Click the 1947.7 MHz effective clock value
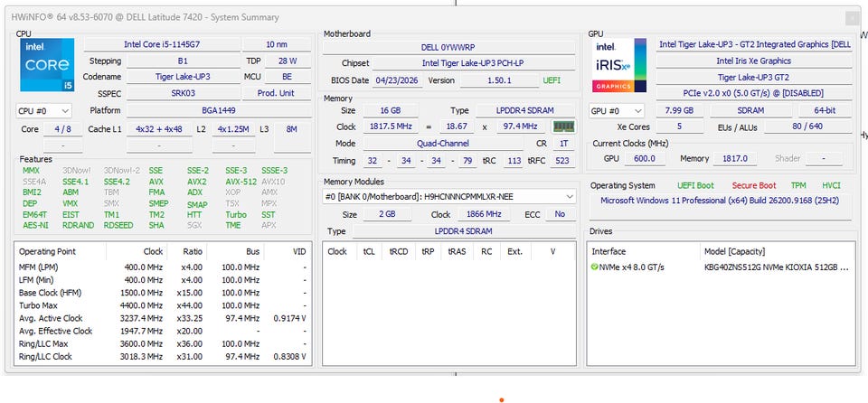868x403 pixels. tap(141, 331)
